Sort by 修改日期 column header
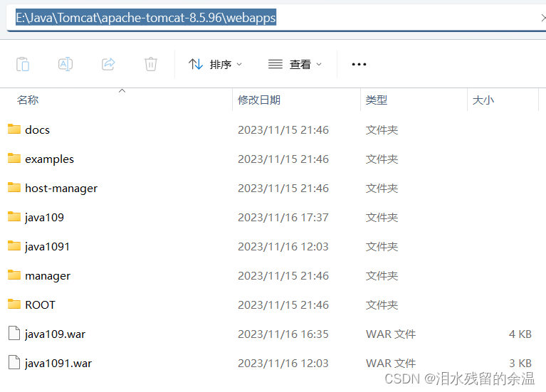This screenshot has width=546, height=392. (x=259, y=100)
